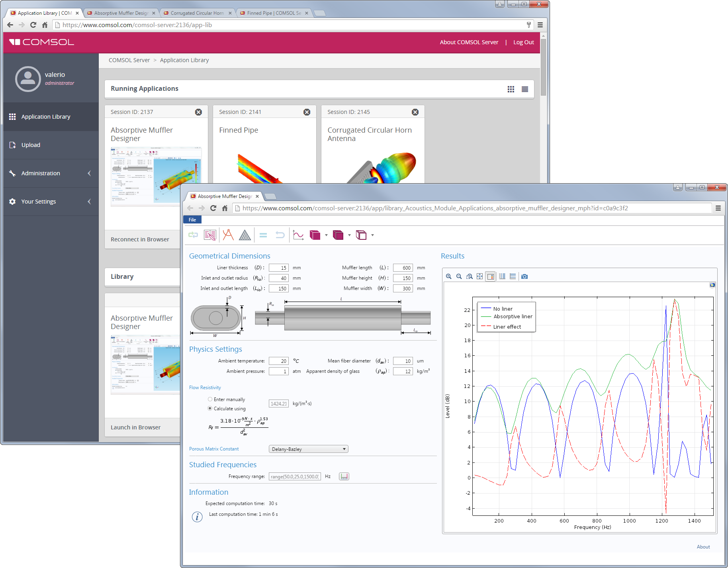Switch to the Absorptive Muffler tab in back window
The width and height of the screenshot is (728, 568).
[121, 13]
